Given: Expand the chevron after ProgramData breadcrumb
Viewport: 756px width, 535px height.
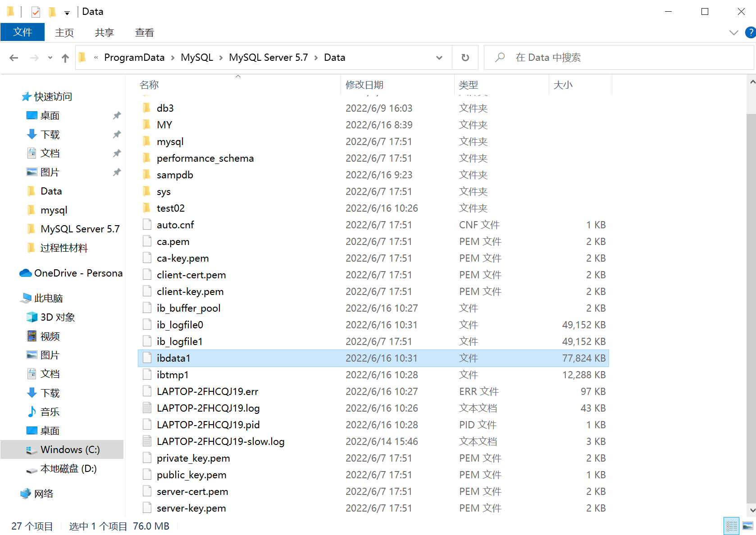Looking at the screenshot, I should (x=173, y=58).
